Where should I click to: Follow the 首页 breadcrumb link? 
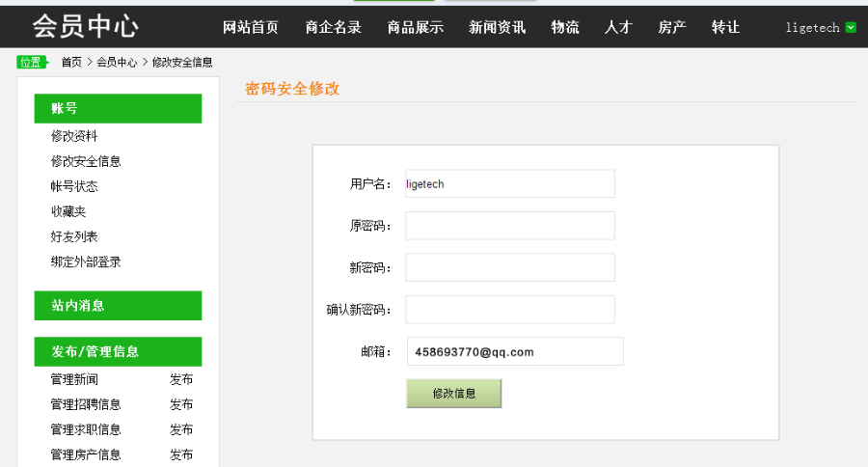(x=71, y=62)
